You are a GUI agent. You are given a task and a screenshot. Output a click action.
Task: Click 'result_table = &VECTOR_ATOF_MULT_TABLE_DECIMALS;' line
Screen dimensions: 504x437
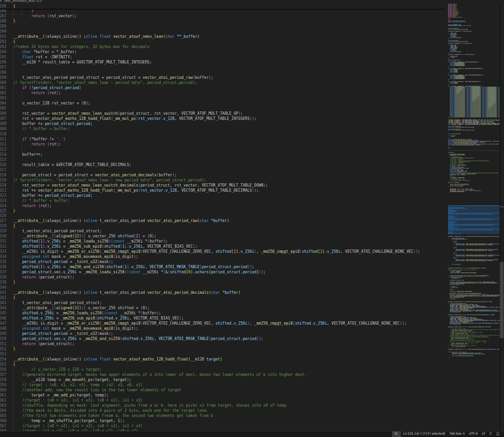[x=77, y=165]
